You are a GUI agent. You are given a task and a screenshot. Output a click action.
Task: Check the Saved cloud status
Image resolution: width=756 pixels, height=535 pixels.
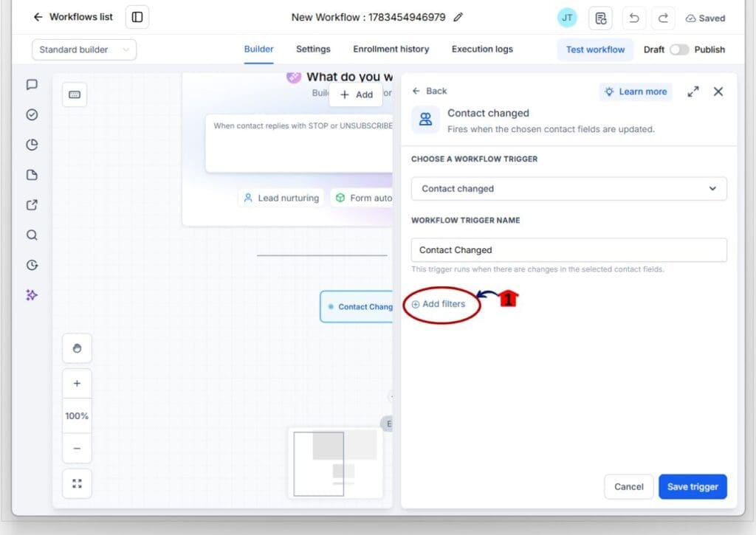coord(705,18)
